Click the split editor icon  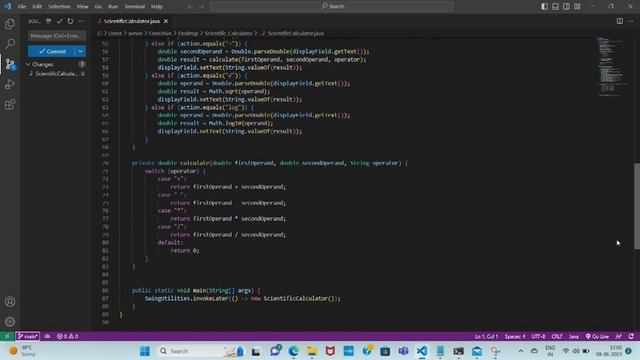pos(620,21)
